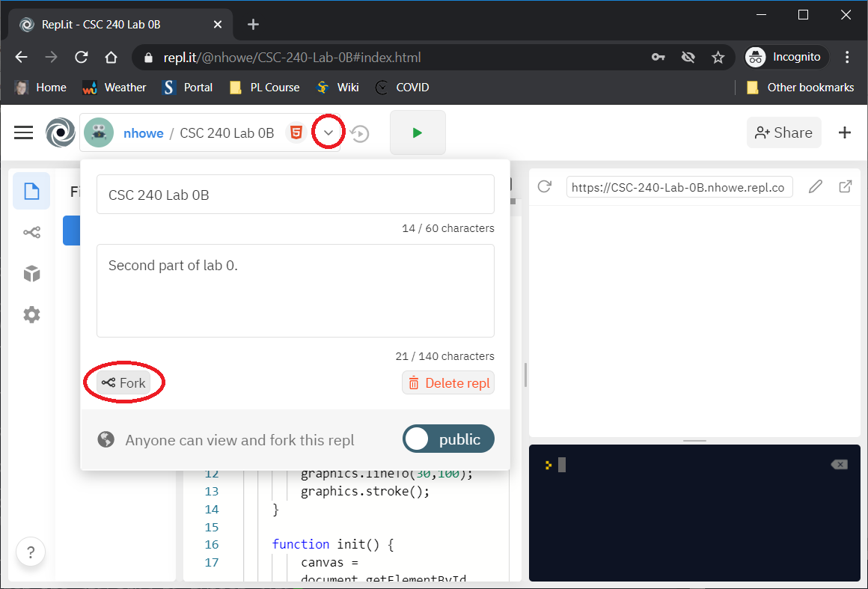The width and height of the screenshot is (868, 589).
Task: Fork this repl
Action: tap(123, 382)
